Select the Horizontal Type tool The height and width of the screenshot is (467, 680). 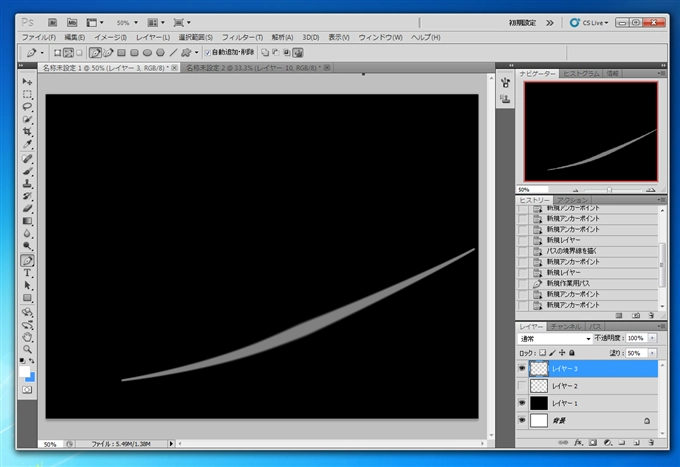(x=27, y=273)
